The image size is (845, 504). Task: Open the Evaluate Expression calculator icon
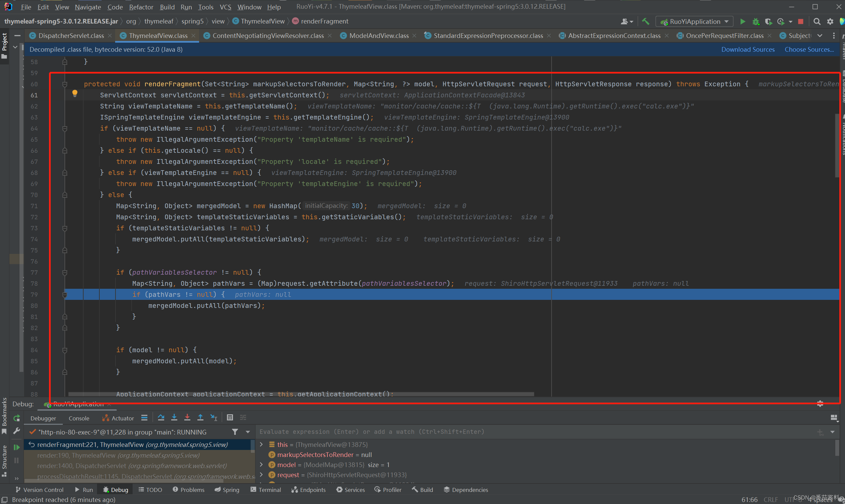pos(230,417)
